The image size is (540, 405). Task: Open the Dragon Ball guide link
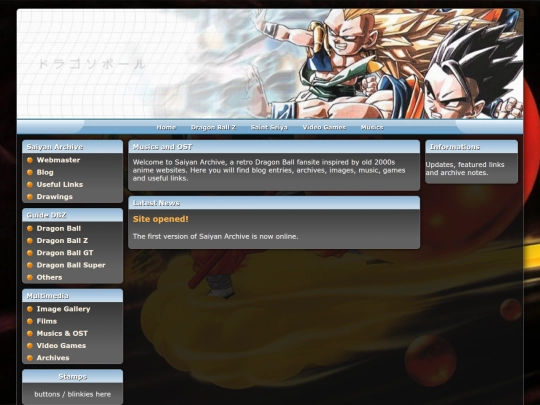(59, 229)
